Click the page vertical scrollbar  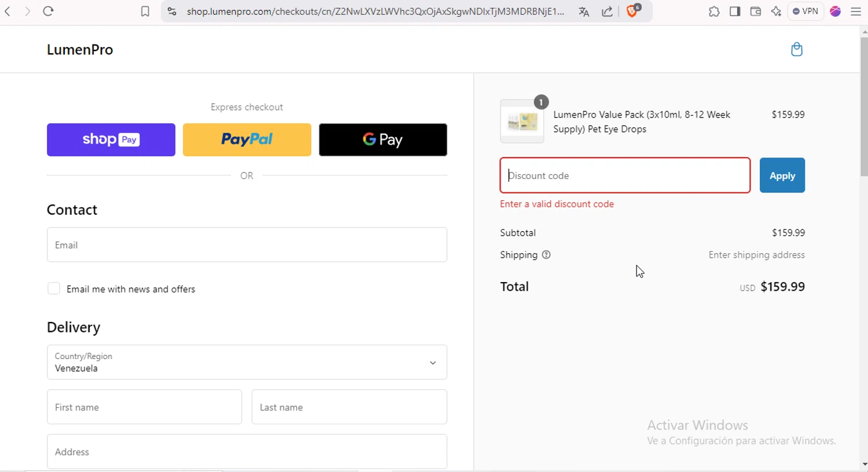coord(864,106)
